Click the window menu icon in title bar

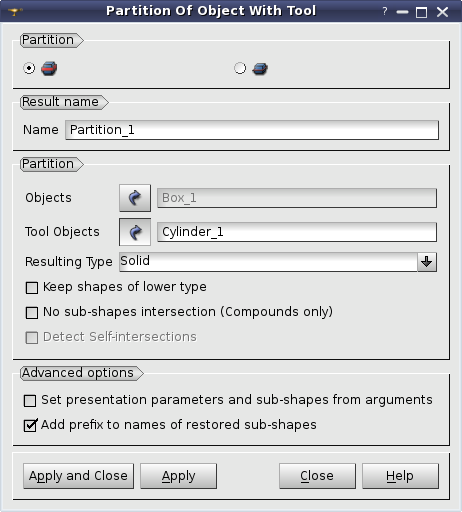coord(15,12)
